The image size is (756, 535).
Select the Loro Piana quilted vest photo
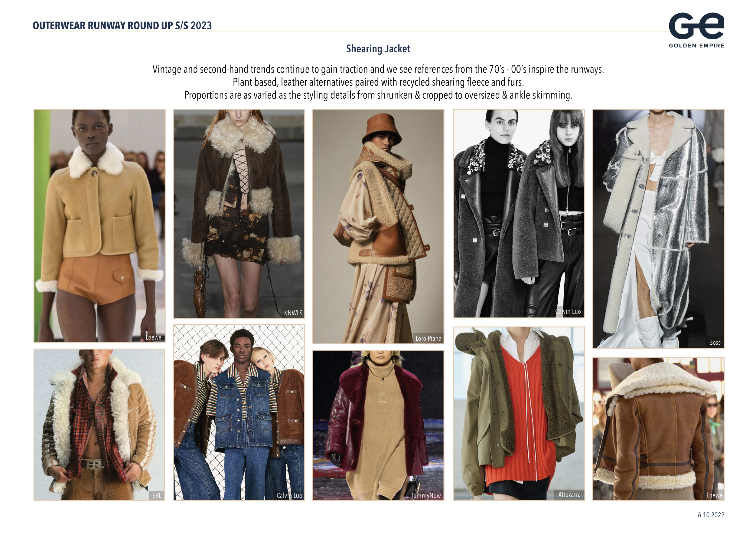(x=378, y=226)
